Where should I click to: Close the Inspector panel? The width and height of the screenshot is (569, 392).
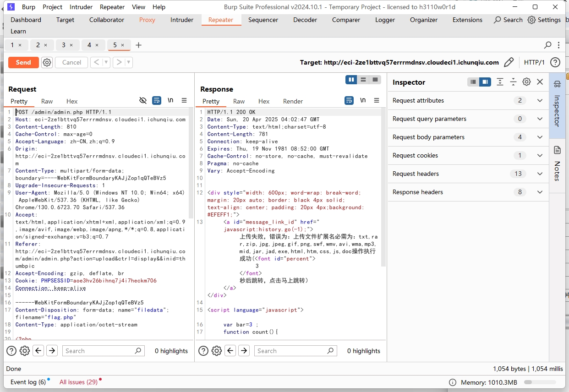pyautogui.click(x=540, y=82)
